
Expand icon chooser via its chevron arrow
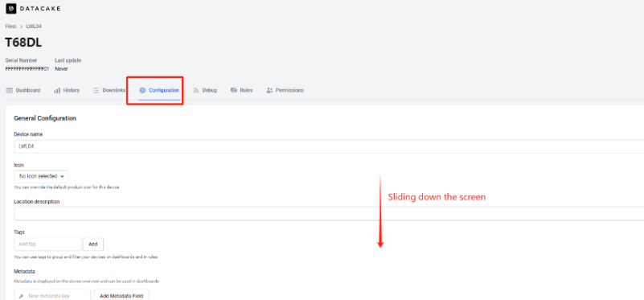(62, 176)
